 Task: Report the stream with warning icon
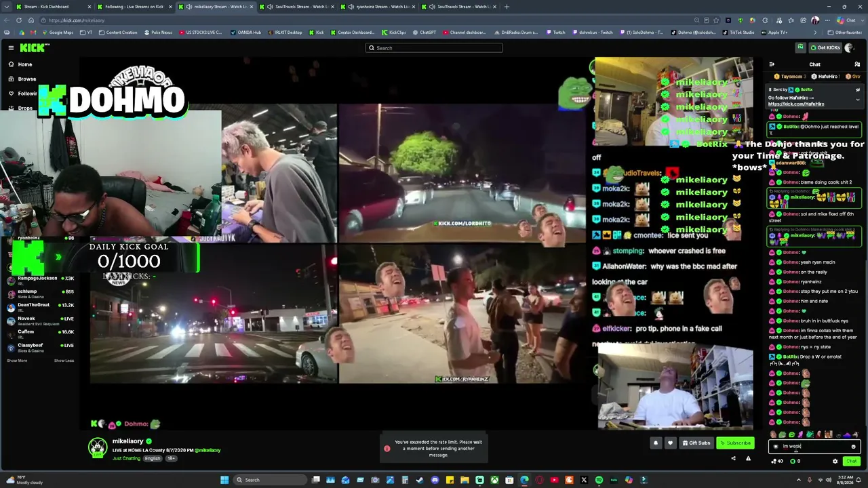click(x=748, y=458)
